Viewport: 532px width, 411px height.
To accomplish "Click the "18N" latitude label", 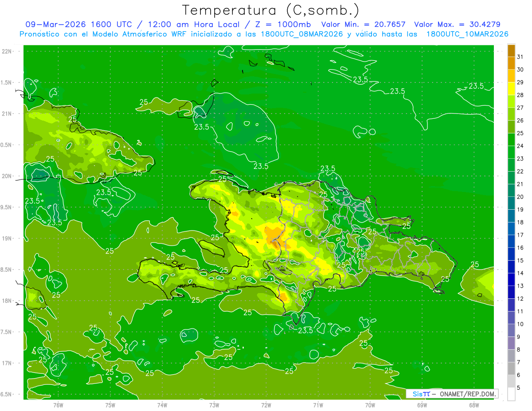I will [6, 301].
